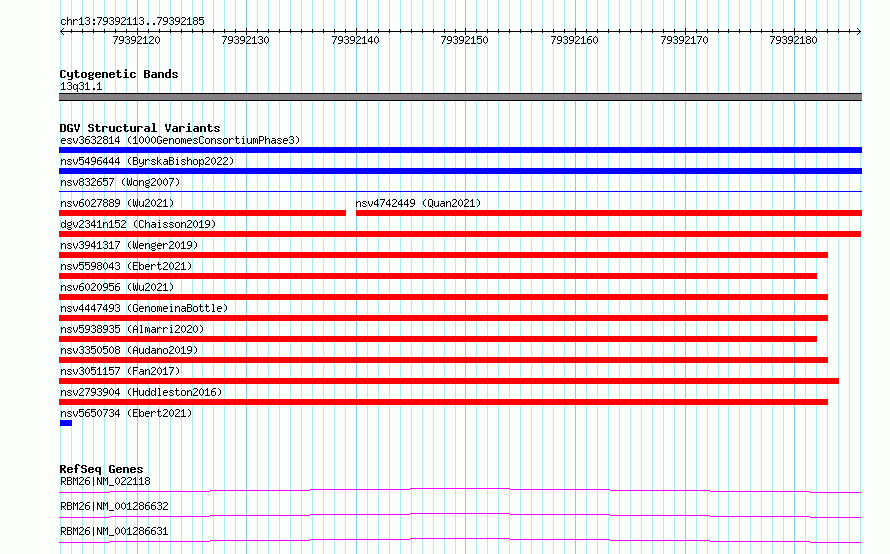Click the nsv3051157 red variant bar
The width and height of the screenshot is (890, 554).
click(449, 381)
